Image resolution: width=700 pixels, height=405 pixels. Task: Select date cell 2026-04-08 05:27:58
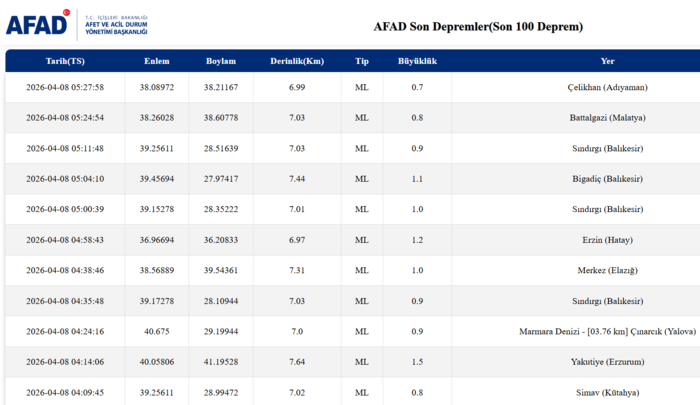point(65,88)
